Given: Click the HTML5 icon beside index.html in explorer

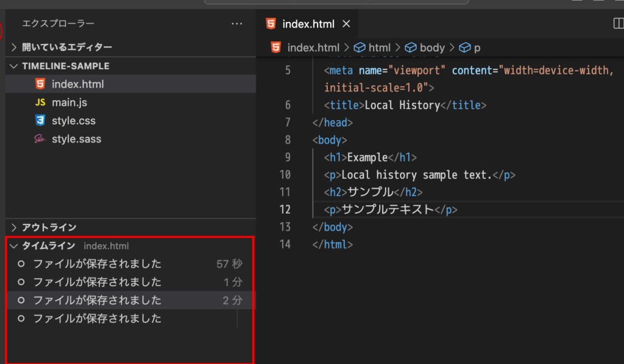Looking at the screenshot, I should tap(40, 84).
